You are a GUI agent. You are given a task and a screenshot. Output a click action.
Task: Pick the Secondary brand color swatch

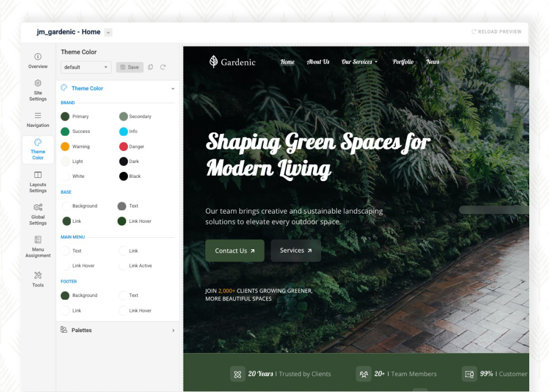coord(123,116)
